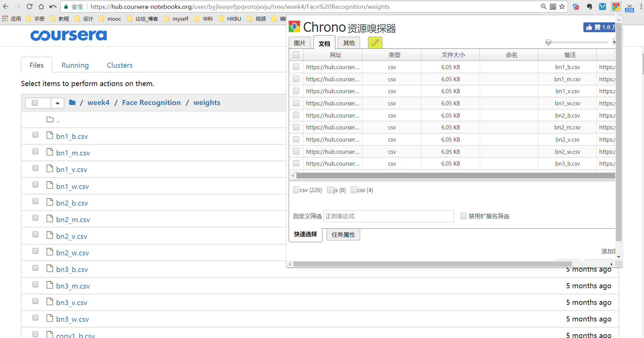Select the 快速选择 tab

[x=306, y=234]
